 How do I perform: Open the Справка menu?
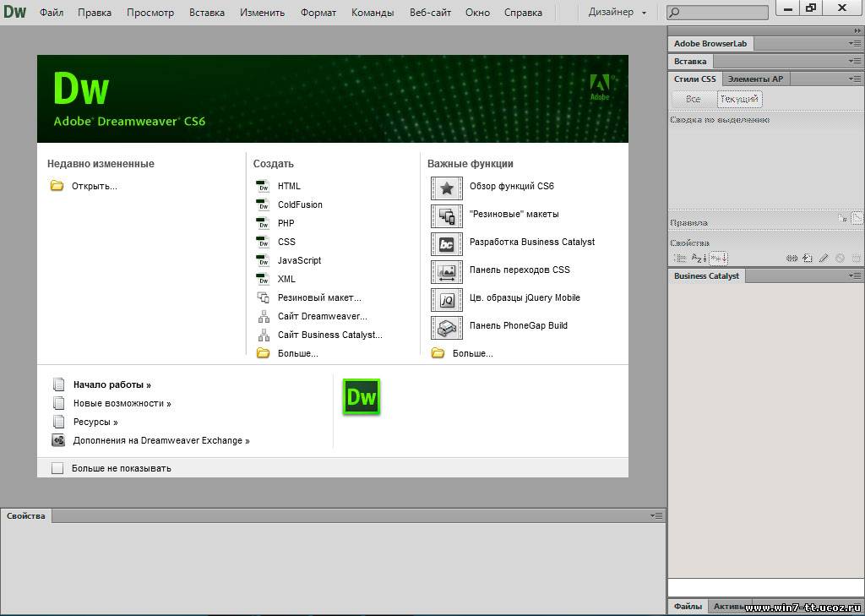[x=523, y=12]
